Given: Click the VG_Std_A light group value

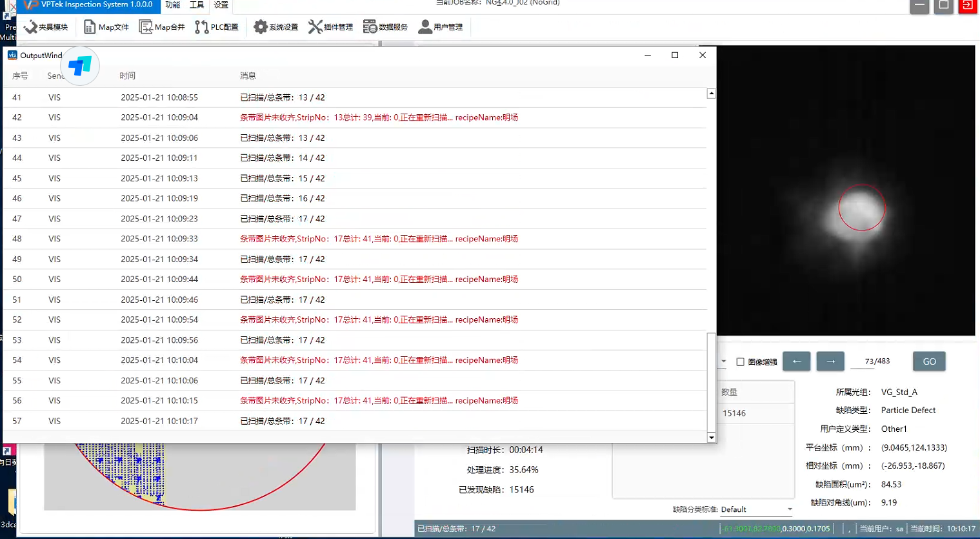Looking at the screenshot, I should [x=899, y=392].
